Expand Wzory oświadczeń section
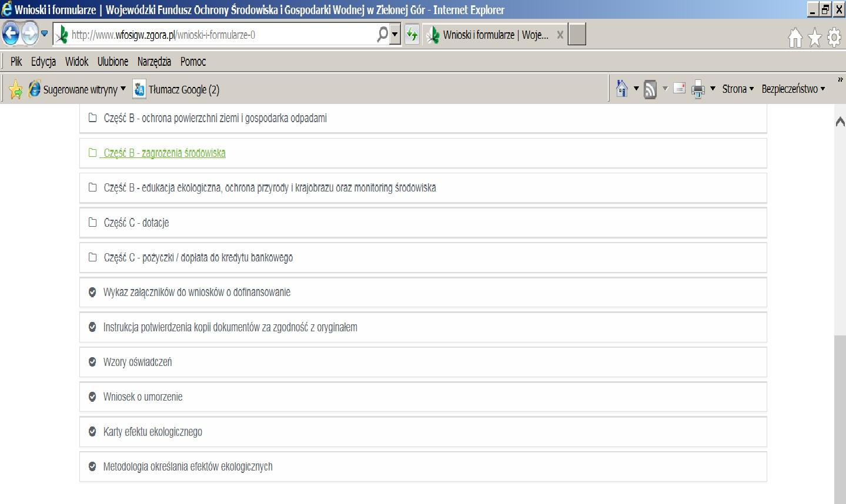846x504 pixels. click(x=423, y=362)
